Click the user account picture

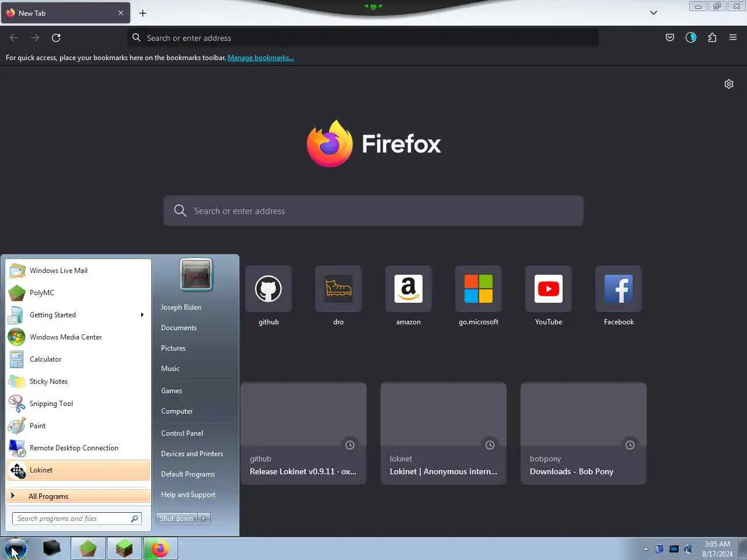pyautogui.click(x=196, y=274)
